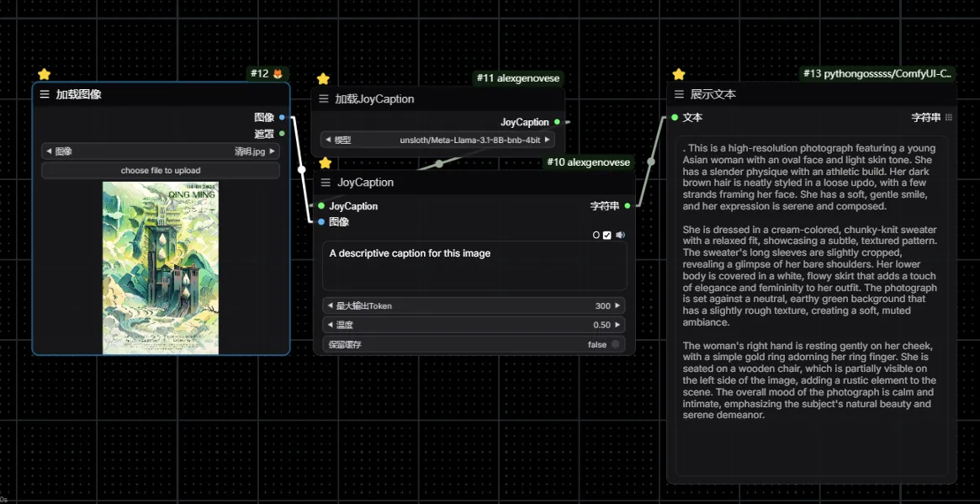Uncheck the white checkbox above the prompt box
980x504 pixels.
click(x=607, y=235)
